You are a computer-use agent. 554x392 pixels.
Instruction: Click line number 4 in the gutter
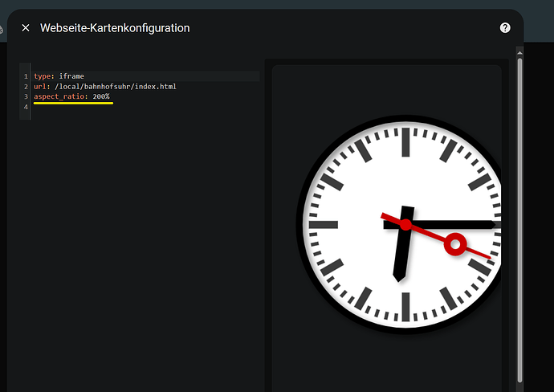coord(26,106)
